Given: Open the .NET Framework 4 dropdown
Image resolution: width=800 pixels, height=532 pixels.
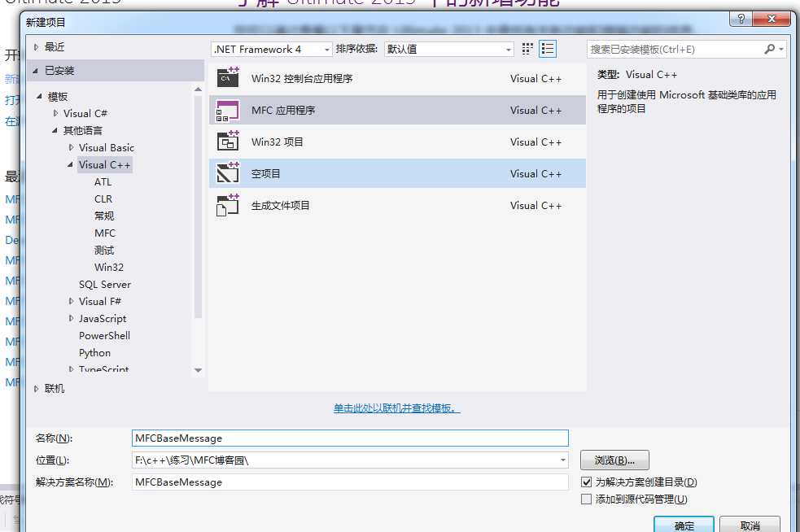Looking at the screenshot, I should [272, 50].
